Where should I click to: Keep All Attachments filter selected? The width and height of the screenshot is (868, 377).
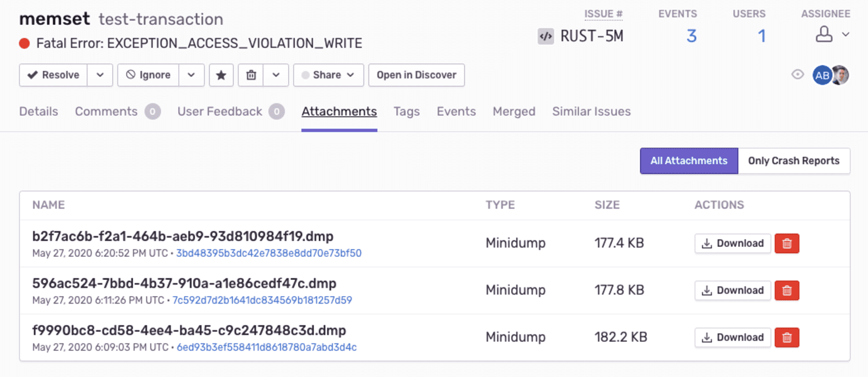coord(689,161)
